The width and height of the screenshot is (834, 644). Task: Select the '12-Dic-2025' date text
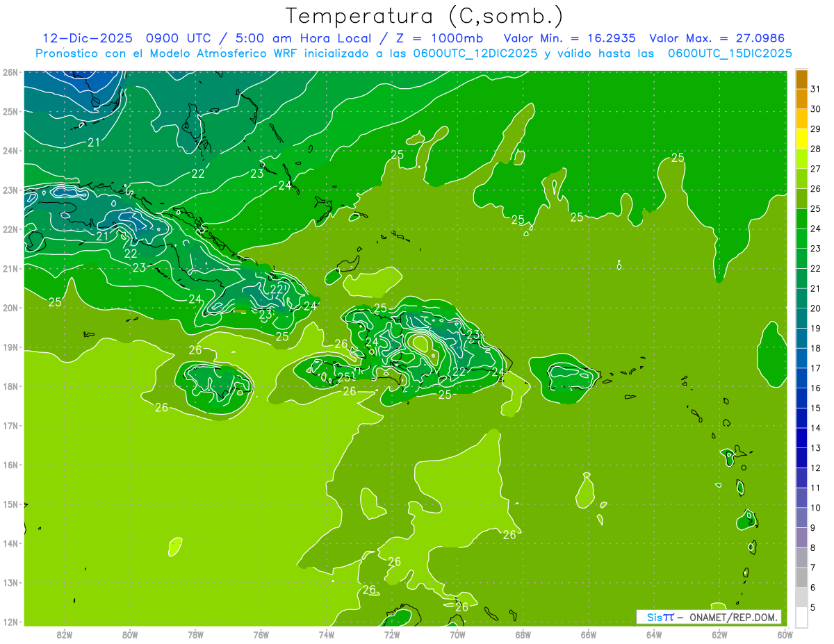(x=87, y=38)
